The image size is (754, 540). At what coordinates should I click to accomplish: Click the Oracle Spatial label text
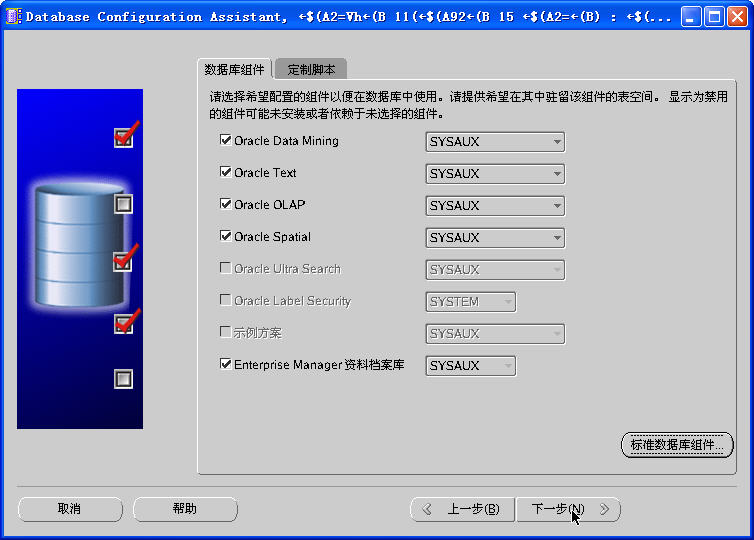(272, 237)
